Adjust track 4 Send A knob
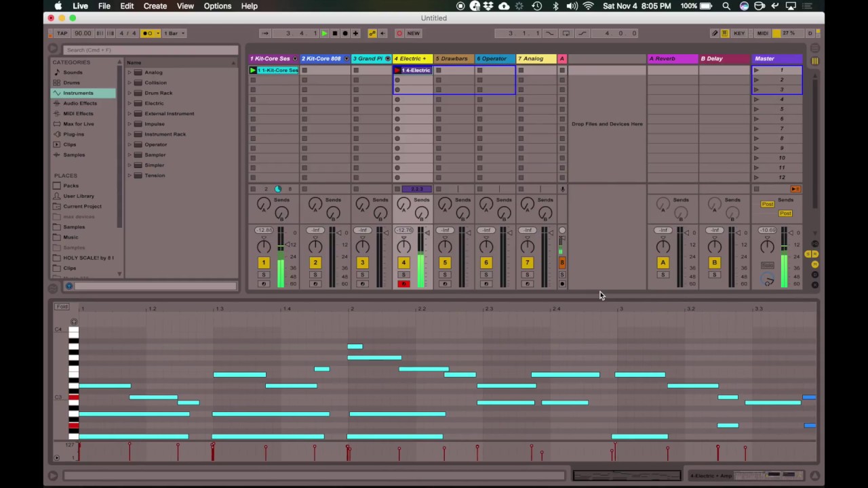 click(x=403, y=205)
